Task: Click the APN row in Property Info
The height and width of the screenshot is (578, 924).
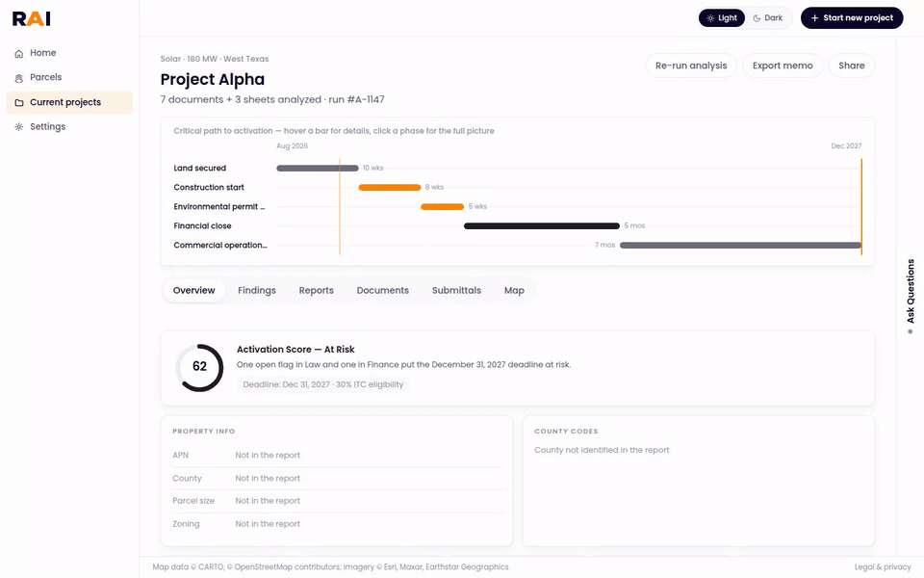Action: (x=337, y=456)
